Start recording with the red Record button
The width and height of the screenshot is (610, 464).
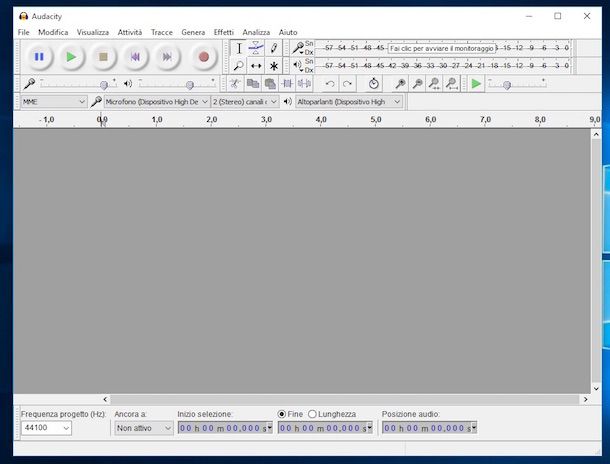click(x=203, y=57)
